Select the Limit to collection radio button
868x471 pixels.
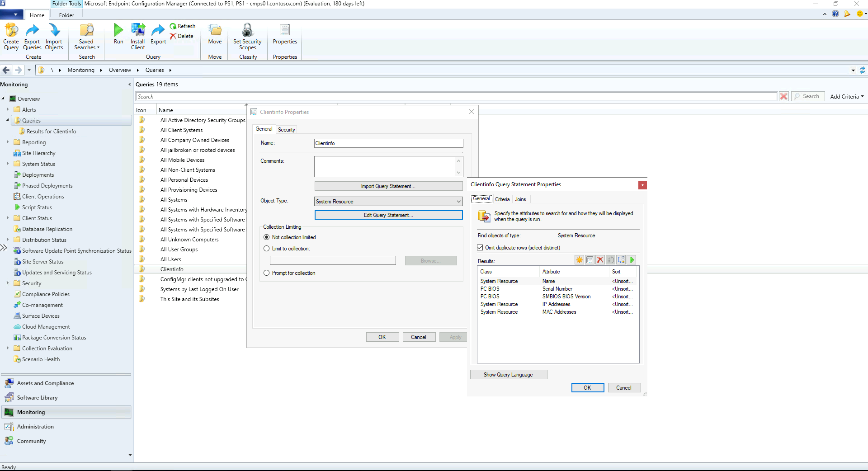tap(266, 249)
